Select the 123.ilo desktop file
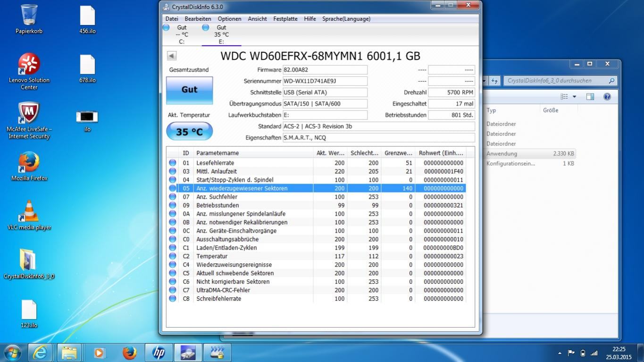 (29, 314)
